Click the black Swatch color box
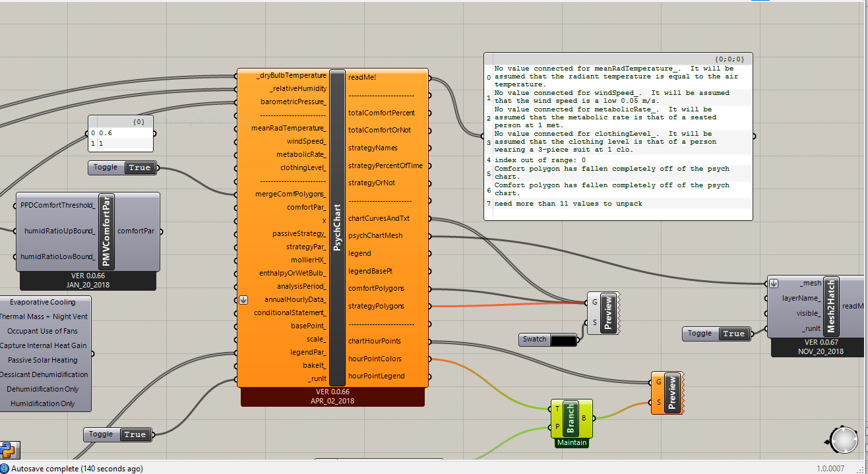Viewport: 868px width, 474px height. point(563,340)
